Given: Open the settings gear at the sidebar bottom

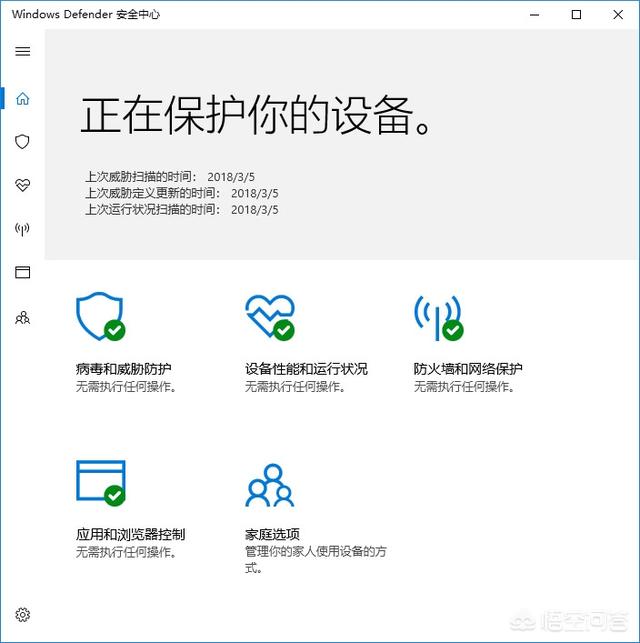Looking at the screenshot, I should click(23, 614).
